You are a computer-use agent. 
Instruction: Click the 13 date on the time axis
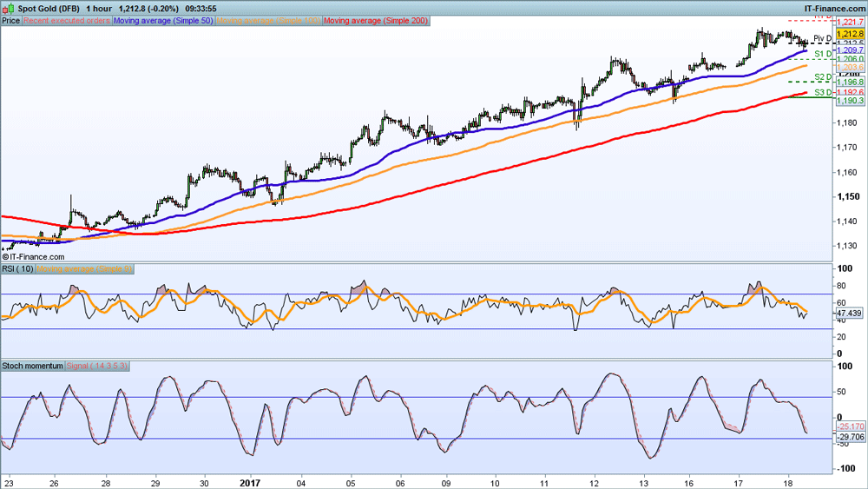[643, 483]
